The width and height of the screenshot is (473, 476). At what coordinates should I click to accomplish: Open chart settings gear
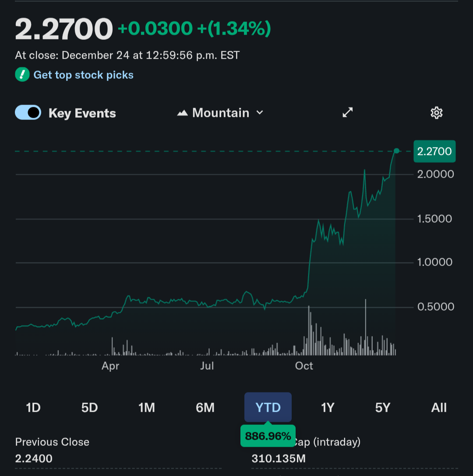coord(437,113)
